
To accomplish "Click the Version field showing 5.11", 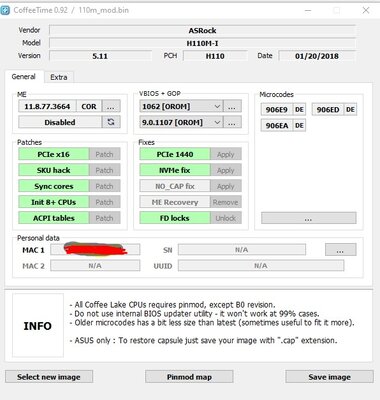I will [x=100, y=56].
